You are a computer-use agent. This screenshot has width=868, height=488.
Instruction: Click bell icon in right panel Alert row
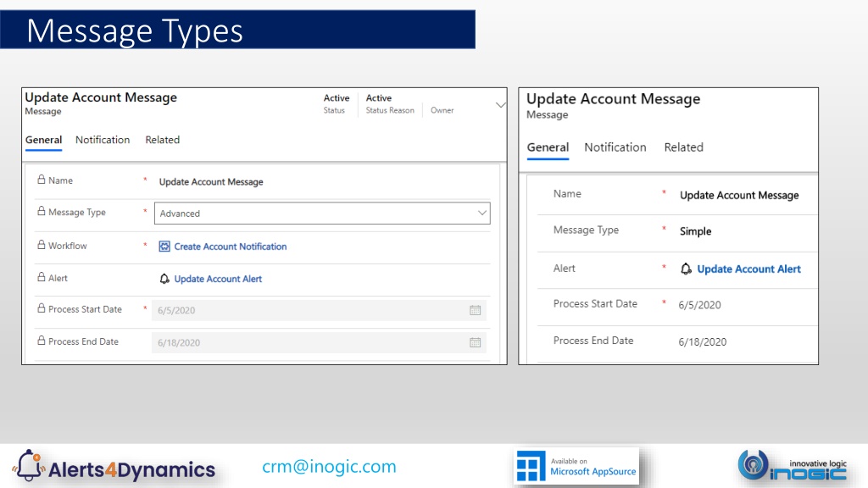[x=686, y=269]
